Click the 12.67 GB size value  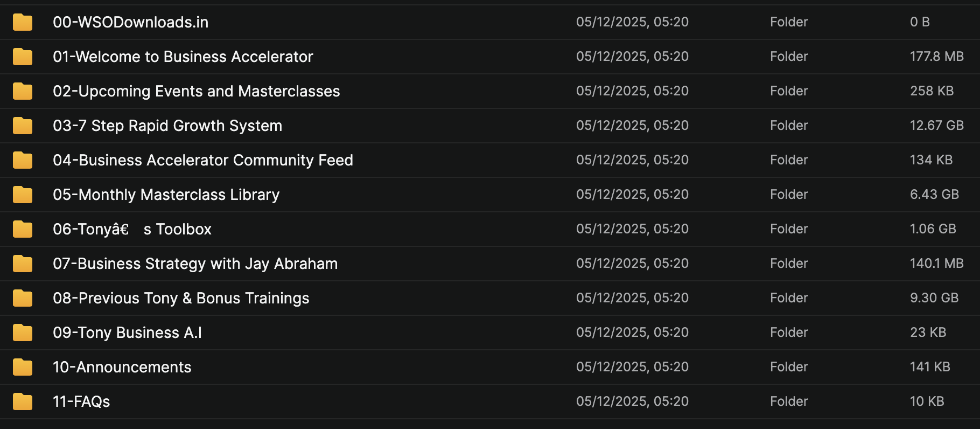tap(936, 126)
